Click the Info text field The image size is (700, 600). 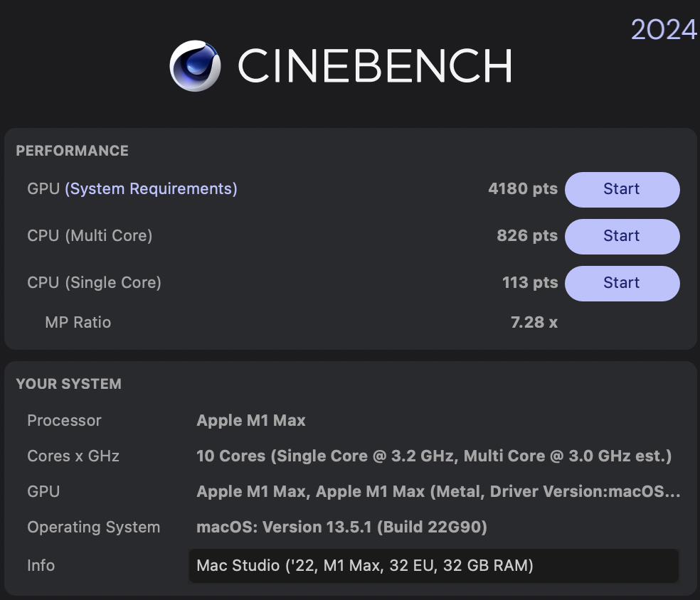(433, 566)
